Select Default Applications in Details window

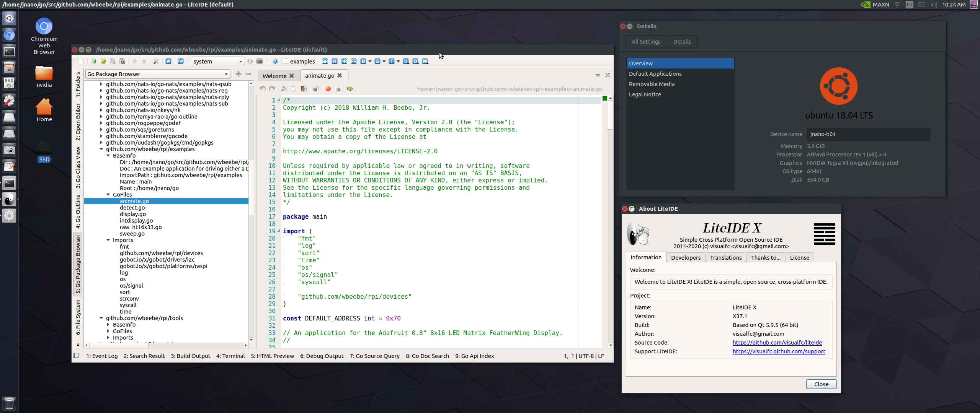point(680,74)
